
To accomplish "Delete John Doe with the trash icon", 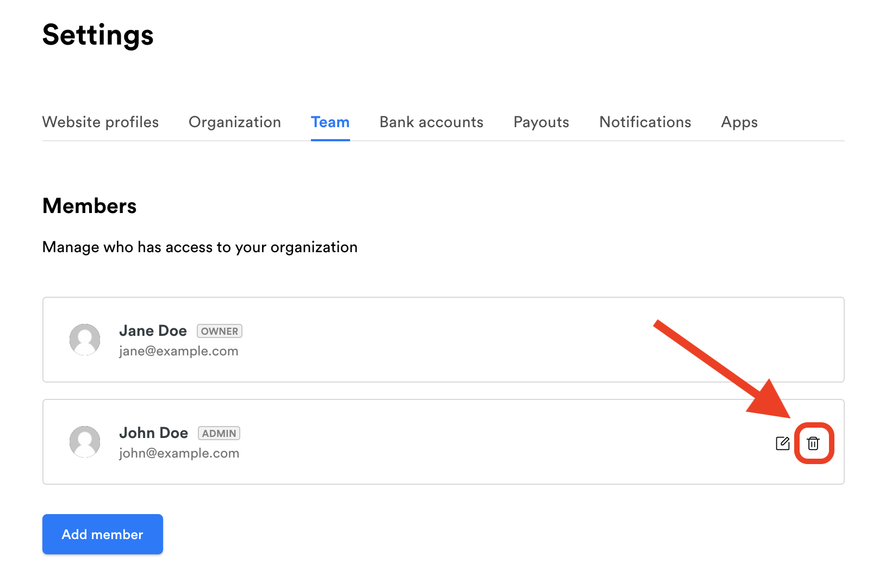I will coord(813,443).
